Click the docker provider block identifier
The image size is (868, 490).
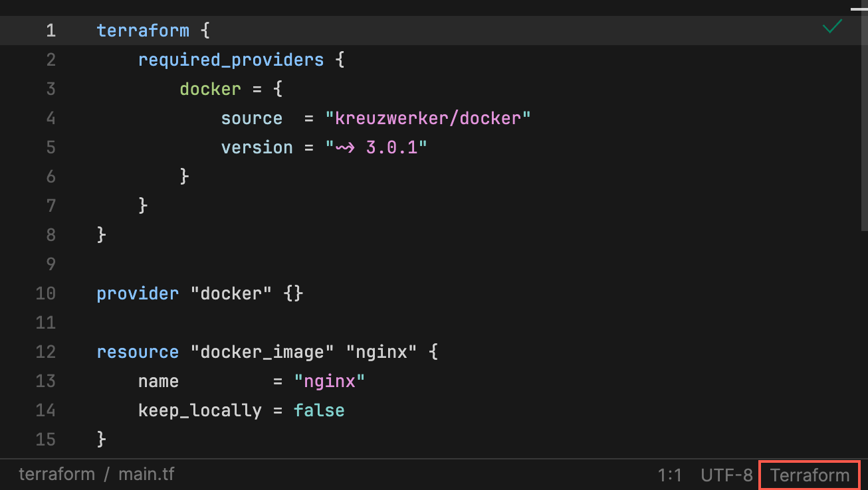tap(210, 88)
